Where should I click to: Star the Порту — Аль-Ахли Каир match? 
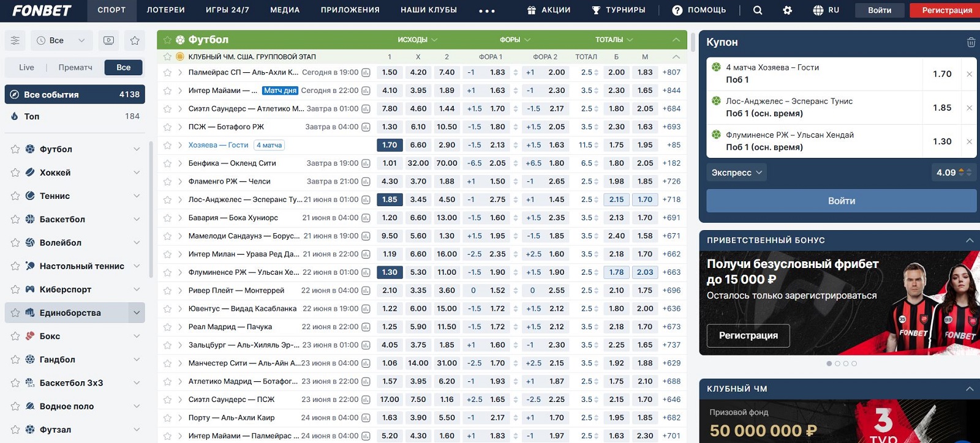[x=167, y=418]
